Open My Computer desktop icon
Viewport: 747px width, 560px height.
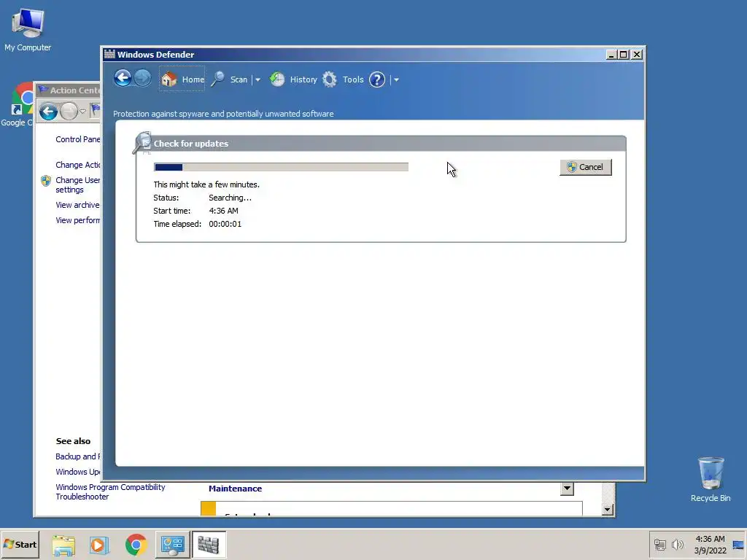point(28,30)
